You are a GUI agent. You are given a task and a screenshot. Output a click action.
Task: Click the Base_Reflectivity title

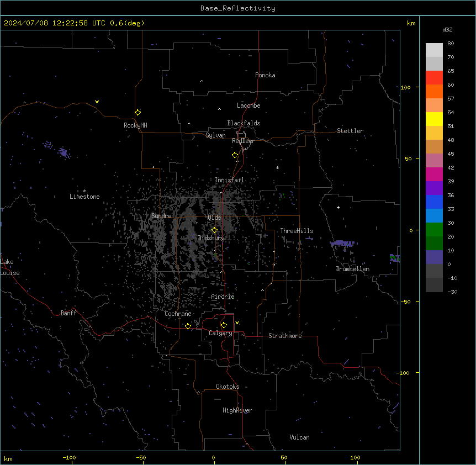238,8
